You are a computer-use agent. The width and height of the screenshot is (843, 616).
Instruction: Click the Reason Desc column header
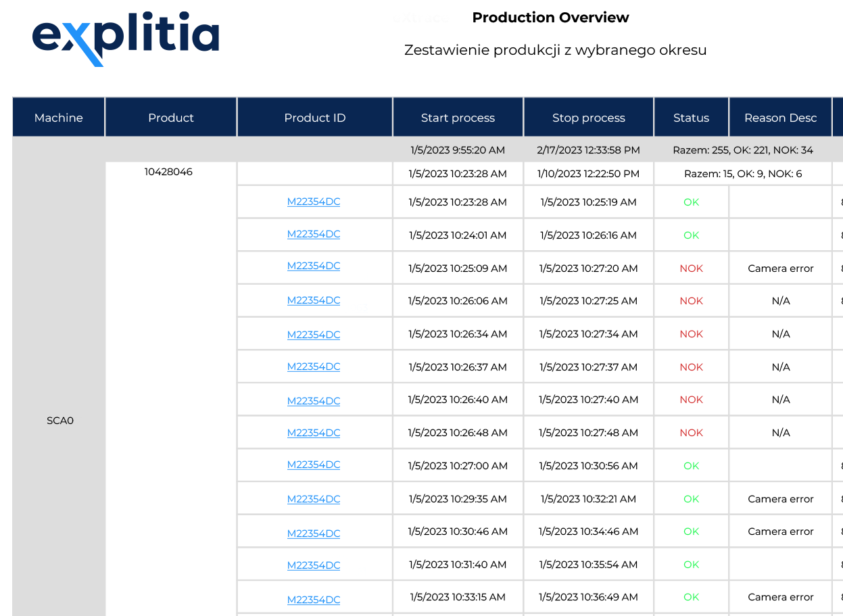click(781, 118)
